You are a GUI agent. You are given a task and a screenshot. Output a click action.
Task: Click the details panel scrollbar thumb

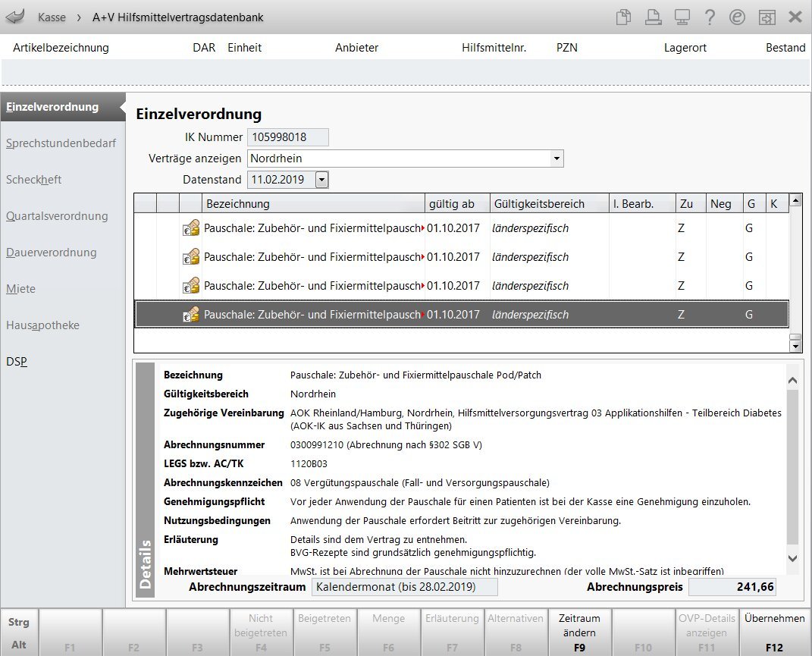[x=792, y=467]
